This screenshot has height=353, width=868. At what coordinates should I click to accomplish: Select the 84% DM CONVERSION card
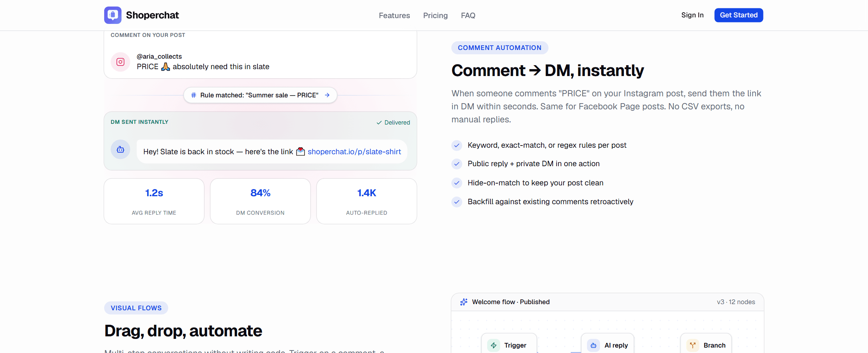(x=260, y=201)
